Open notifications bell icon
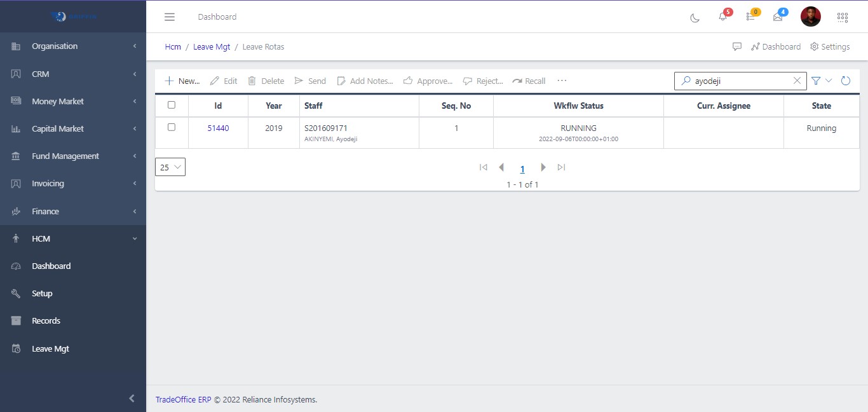This screenshot has width=868, height=412. 722,17
